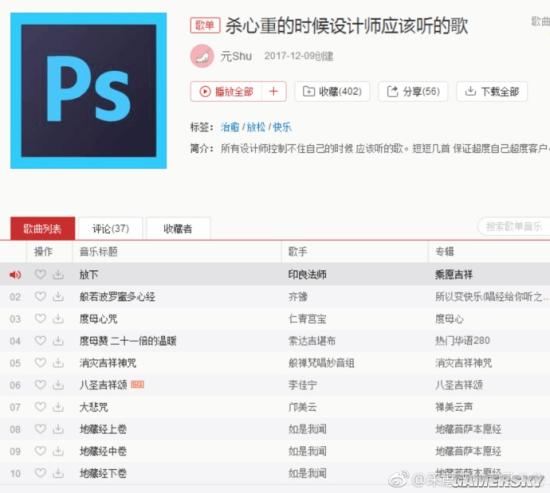Download song 08 地藏经上卷

[58, 429]
